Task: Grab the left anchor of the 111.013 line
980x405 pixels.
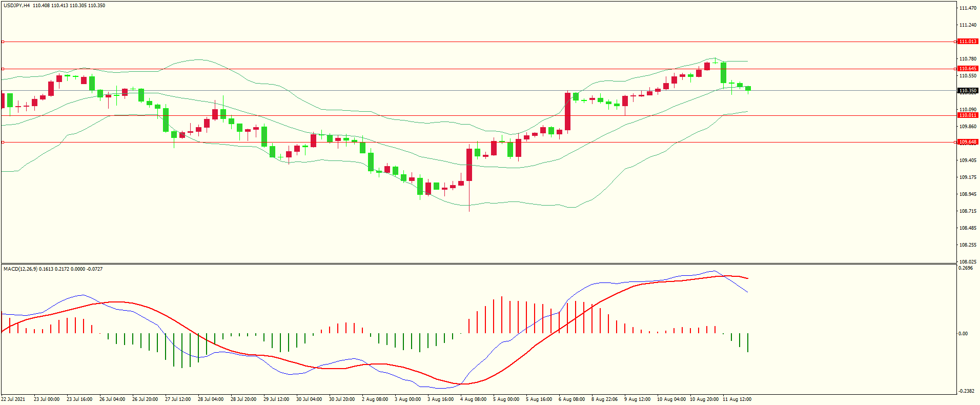Action: (x=3, y=42)
